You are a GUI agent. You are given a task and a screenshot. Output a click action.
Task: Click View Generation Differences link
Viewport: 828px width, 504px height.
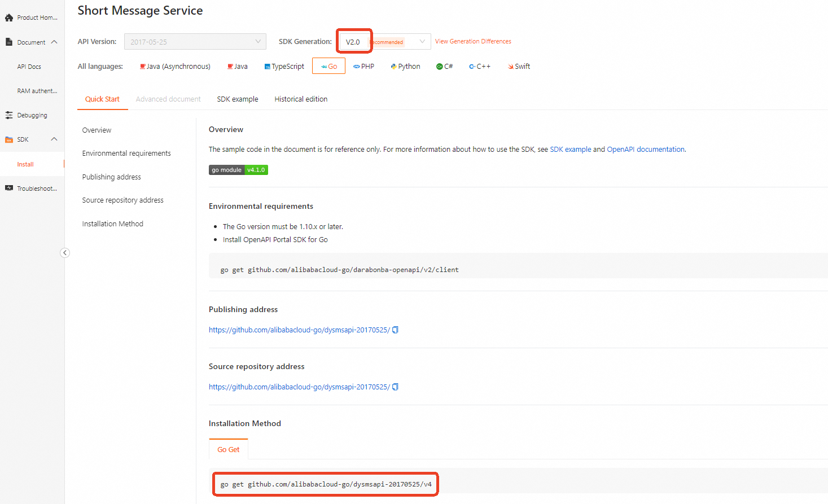click(x=473, y=41)
